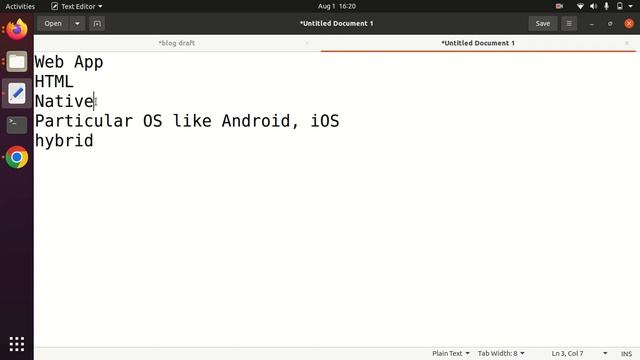The width and height of the screenshot is (640, 360).
Task: Expand the system menu arrow in top bar
Action: pyautogui.click(x=631, y=6)
